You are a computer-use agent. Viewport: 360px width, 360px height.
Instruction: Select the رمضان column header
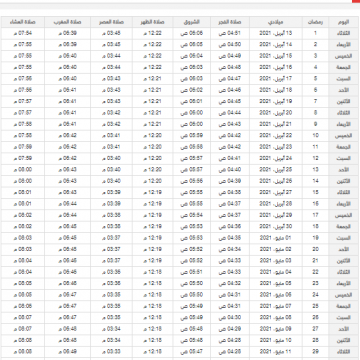coord(315,22)
